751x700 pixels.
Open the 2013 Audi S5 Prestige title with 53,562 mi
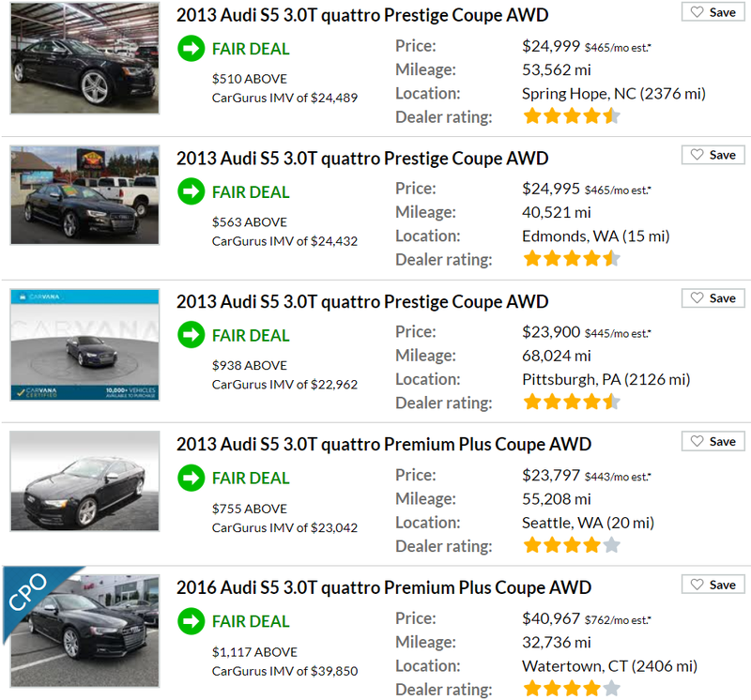pyautogui.click(x=362, y=15)
